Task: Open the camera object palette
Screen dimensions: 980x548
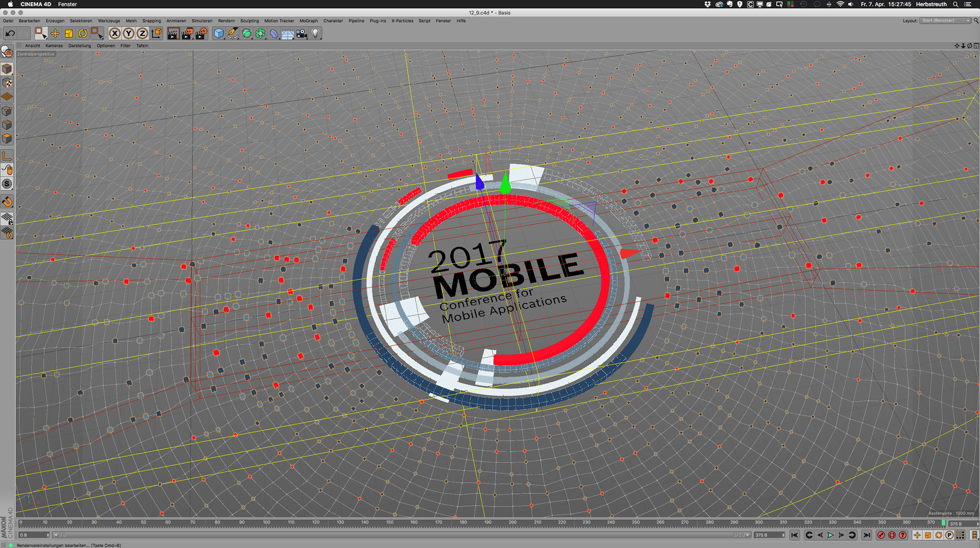Action: pos(302,34)
